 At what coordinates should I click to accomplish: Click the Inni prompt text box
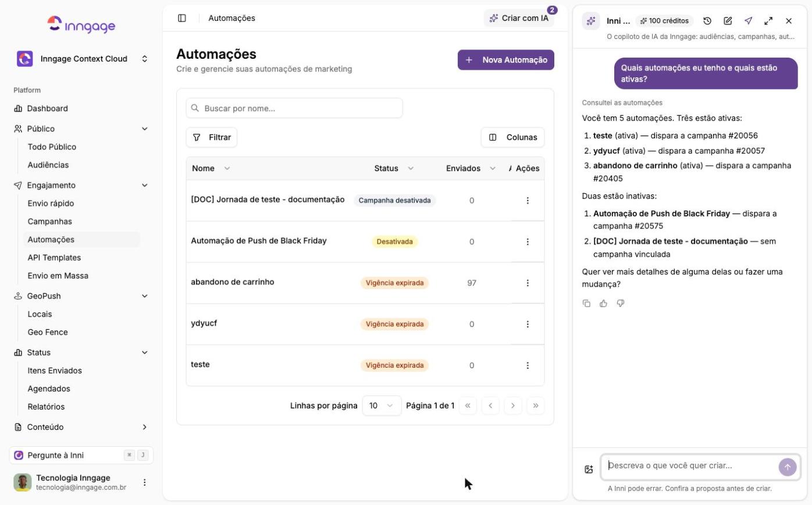(690, 466)
